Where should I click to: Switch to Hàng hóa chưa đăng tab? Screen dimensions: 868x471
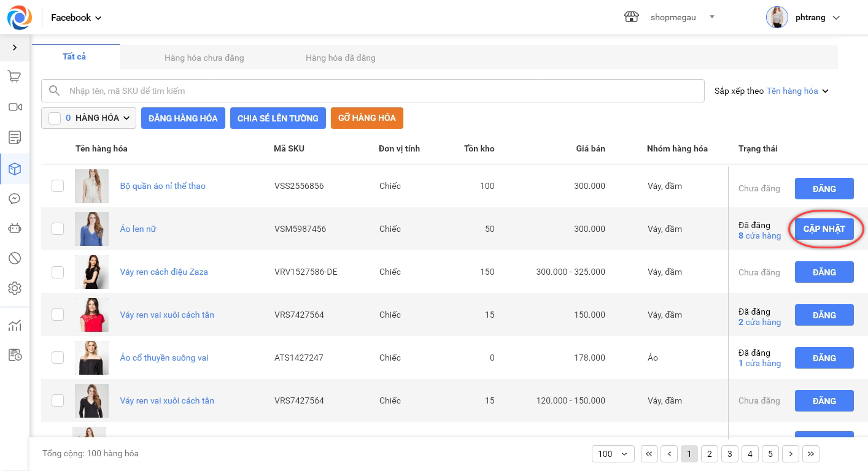click(204, 58)
